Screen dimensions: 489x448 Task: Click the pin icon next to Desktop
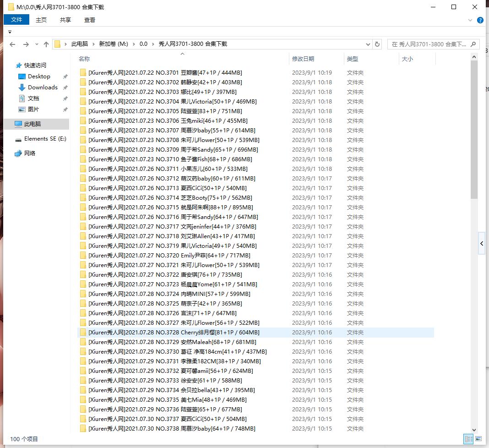pyautogui.click(x=65, y=76)
